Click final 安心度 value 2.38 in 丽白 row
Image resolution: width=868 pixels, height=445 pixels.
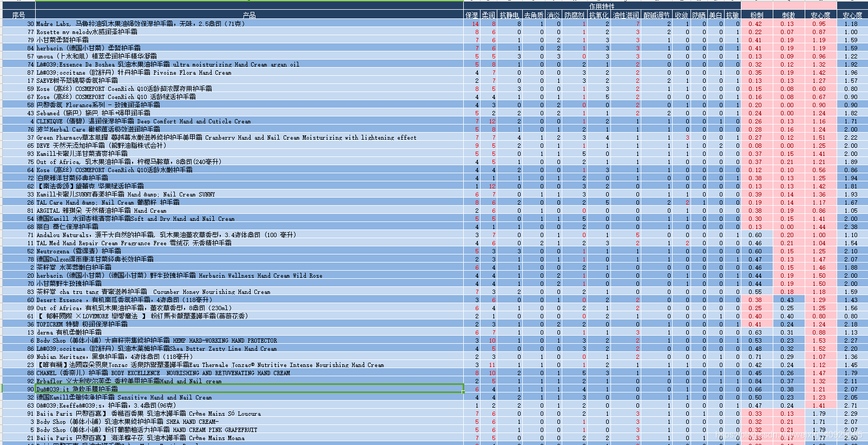[852, 227]
